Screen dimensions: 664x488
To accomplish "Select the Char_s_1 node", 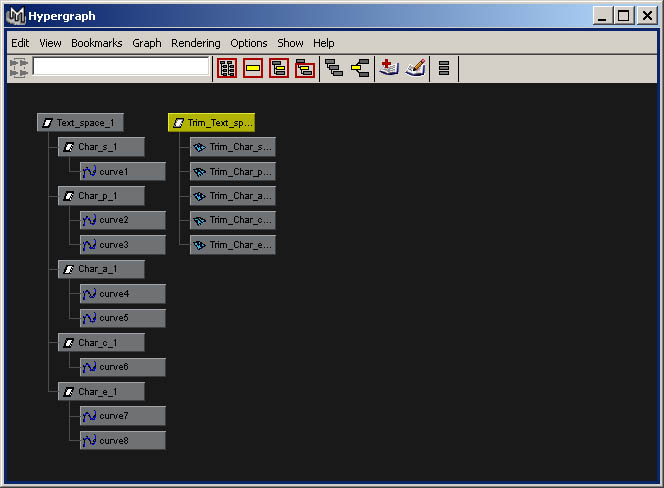I will click(101, 147).
